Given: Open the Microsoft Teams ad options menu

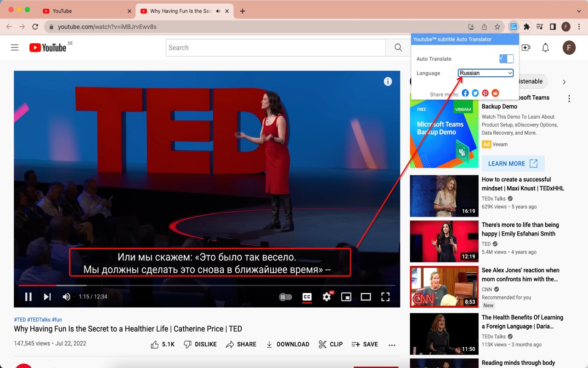Looking at the screenshot, I should pos(569,98).
